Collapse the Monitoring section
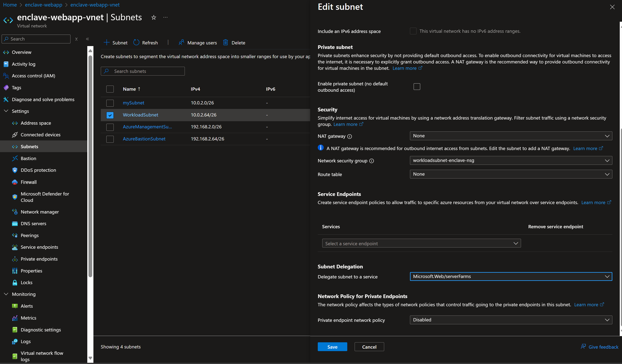This screenshot has width=622, height=364. tap(6, 294)
